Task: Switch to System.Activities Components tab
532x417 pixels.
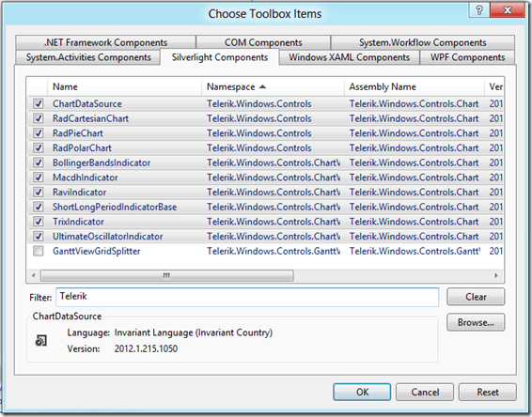Action: click(x=88, y=57)
